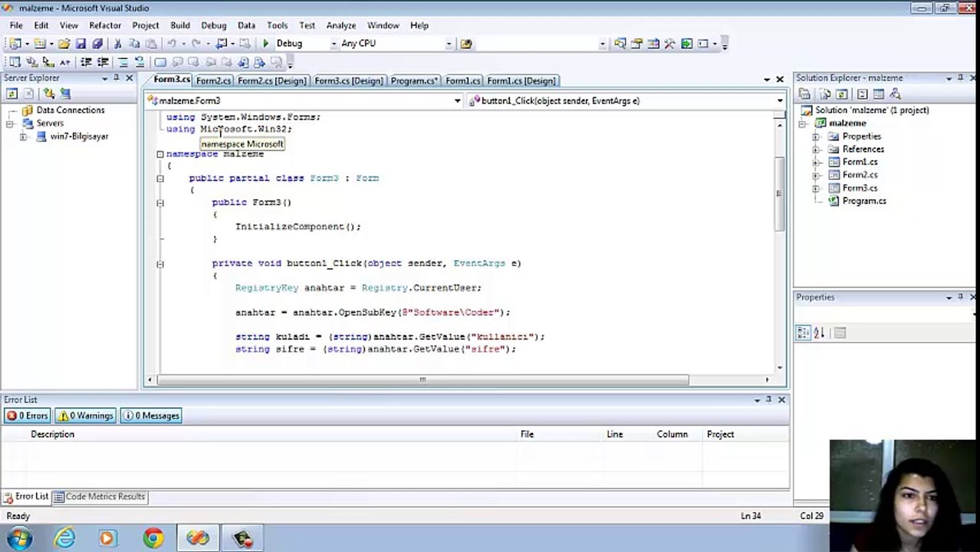
Task: Click the Save All toolbar icon
Action: point(97,44)
